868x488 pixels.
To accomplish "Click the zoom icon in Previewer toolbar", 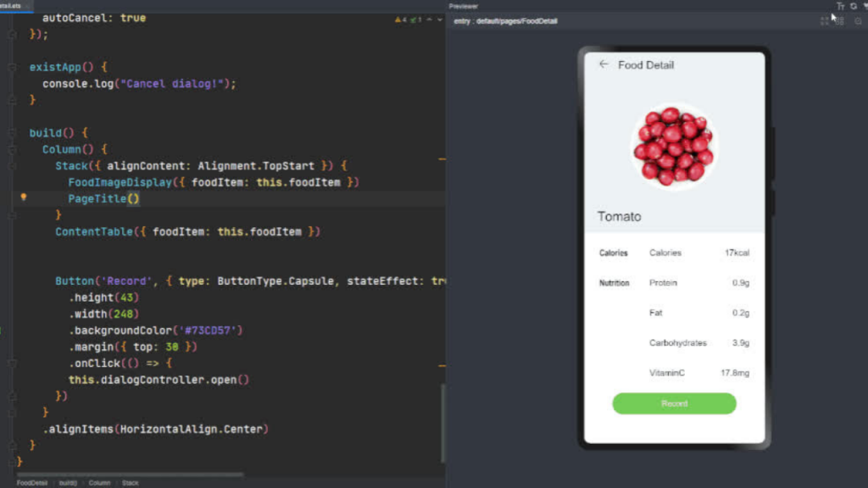I will pos(858,21).
